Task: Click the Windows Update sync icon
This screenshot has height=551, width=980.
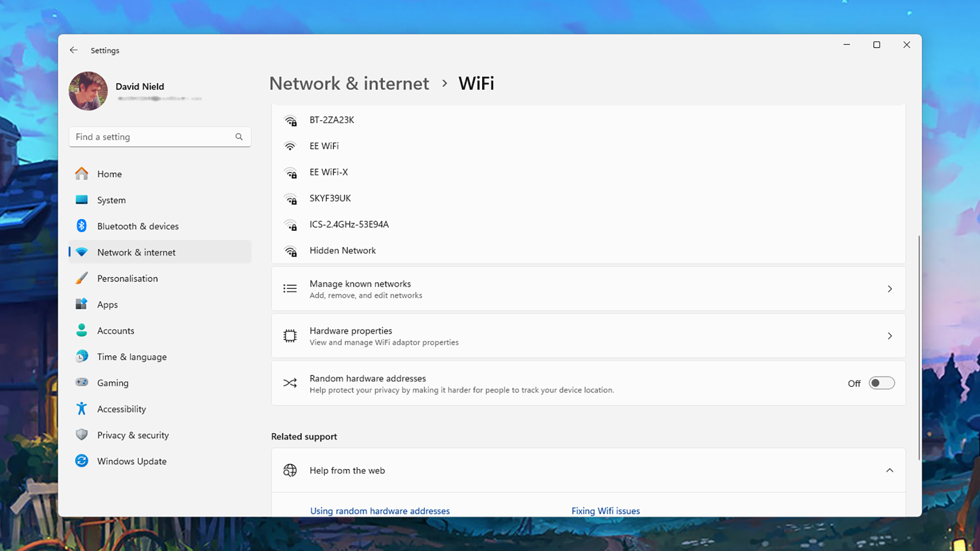Action: click(81, 461)
